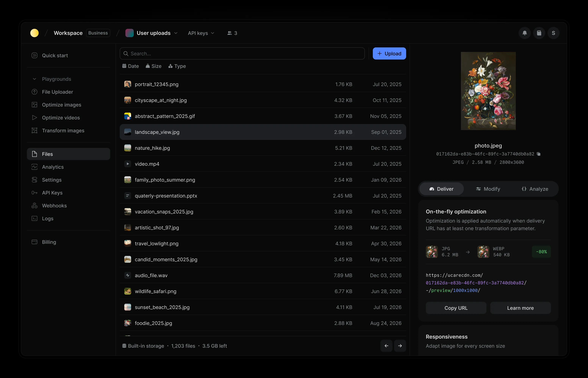Go to previous page of files
Screen dimensions: 588x378
click(386, 346)
